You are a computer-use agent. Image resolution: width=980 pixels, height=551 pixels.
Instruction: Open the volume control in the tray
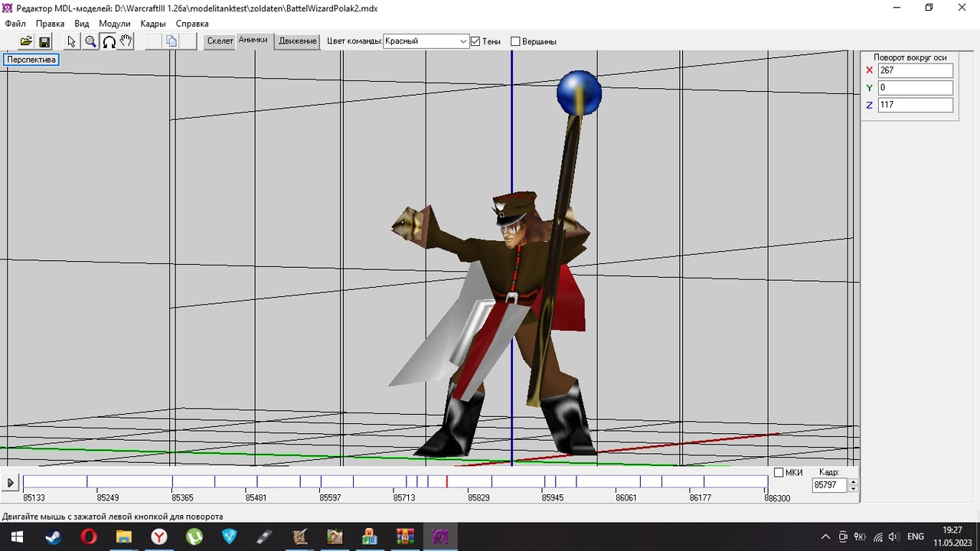[893, 536]
